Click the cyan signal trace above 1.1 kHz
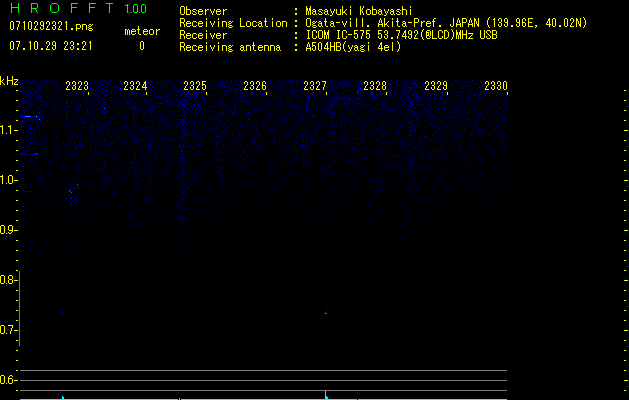The width and height of the screenshot is (629, 400). pos(30,116)
